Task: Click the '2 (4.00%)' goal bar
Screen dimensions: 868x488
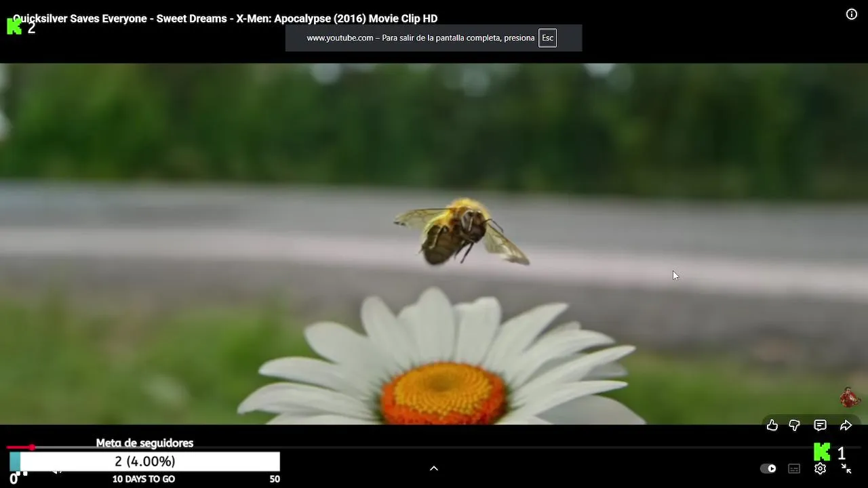Action: (x=144, y=462)
